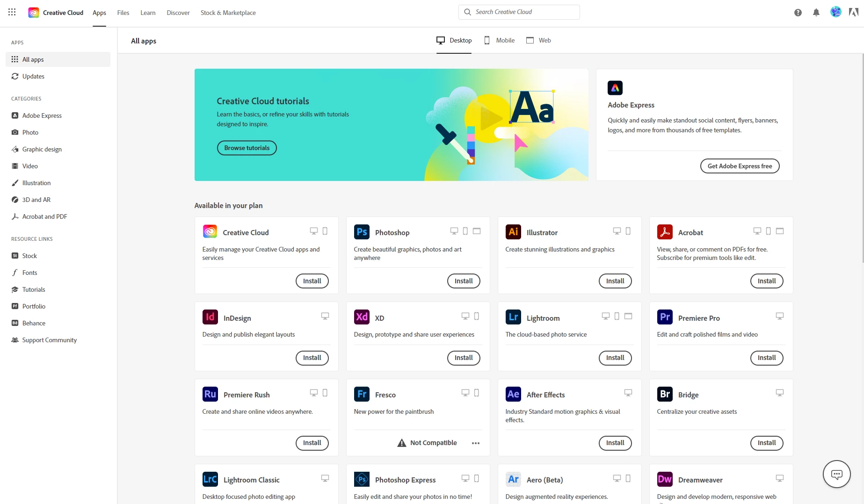
Task: Install InDesign
Action: click(312, 358)
